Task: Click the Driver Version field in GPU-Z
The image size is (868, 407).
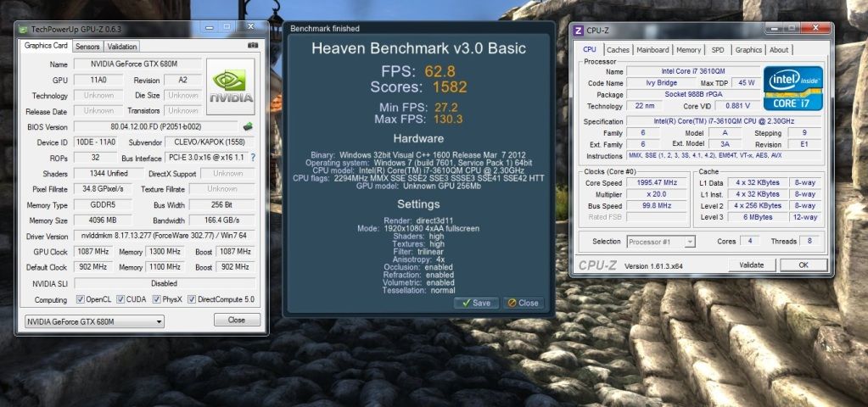Action: 165,236
